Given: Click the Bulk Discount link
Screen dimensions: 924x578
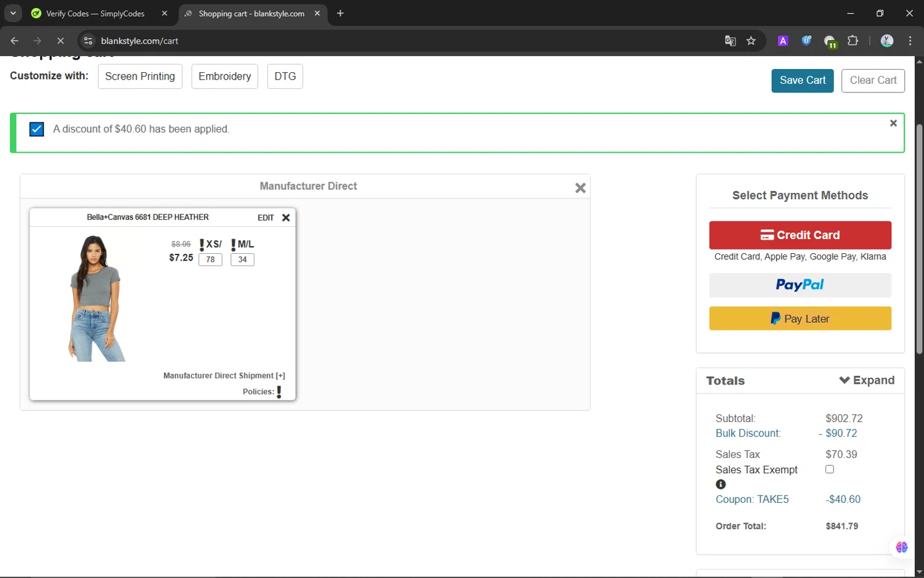Looking at the screenshot, I should (x=748, y=433).
